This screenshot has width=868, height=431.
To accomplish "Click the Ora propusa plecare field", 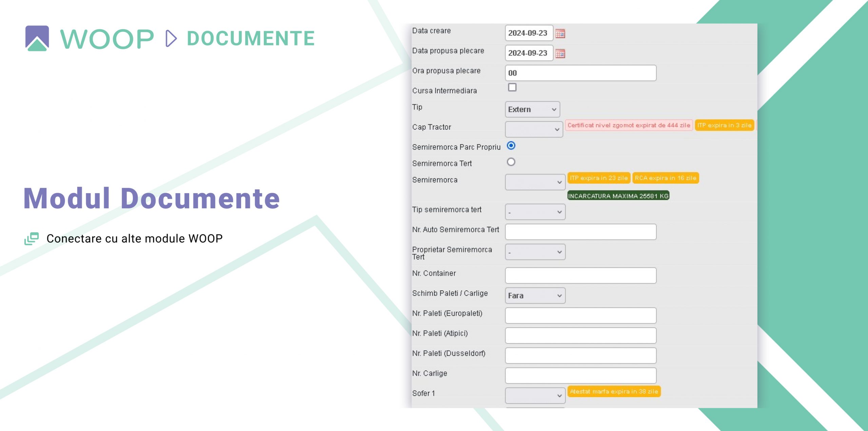I will [580, 73].
